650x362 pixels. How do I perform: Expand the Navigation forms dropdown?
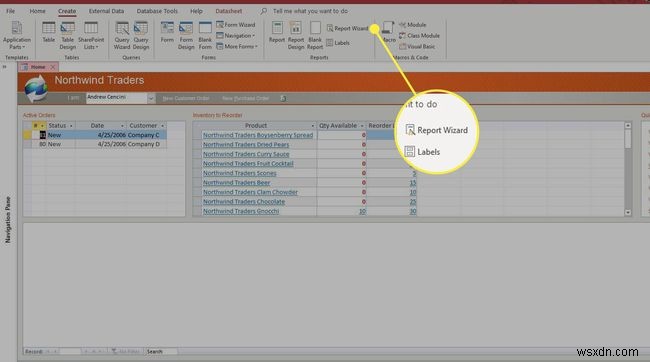(235, 36)
